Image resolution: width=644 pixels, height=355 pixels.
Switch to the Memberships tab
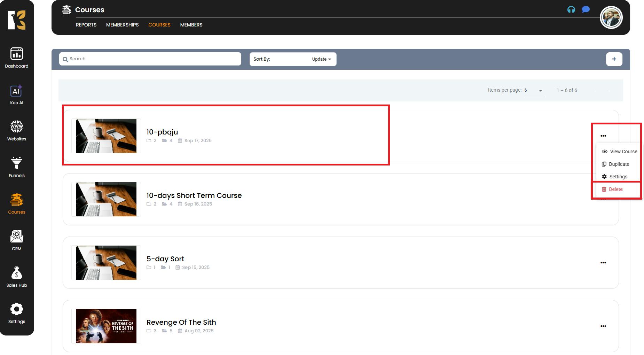click(122, 25)
